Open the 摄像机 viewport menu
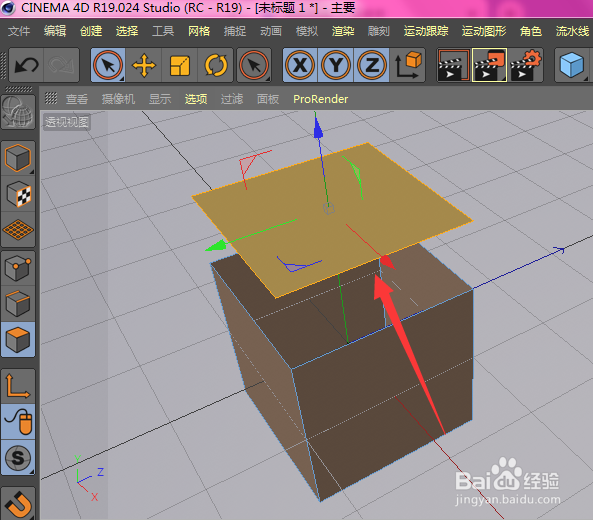This screenshot has height=520, width=593. tap(118, 99)
